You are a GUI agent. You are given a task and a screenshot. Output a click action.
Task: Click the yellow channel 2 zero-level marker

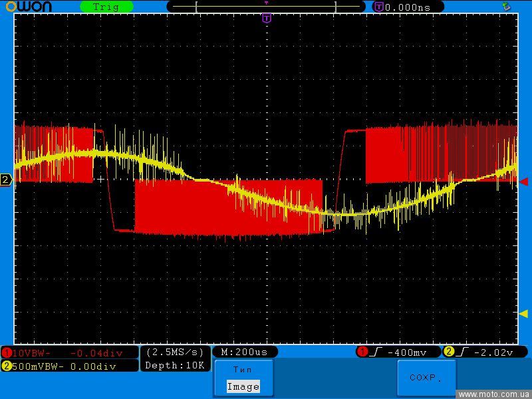[6, 180]
